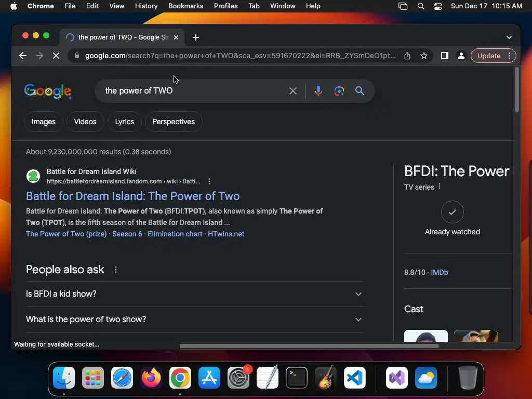Select the Lyrics filter chip
532x399 pixels.
(125, 122)
